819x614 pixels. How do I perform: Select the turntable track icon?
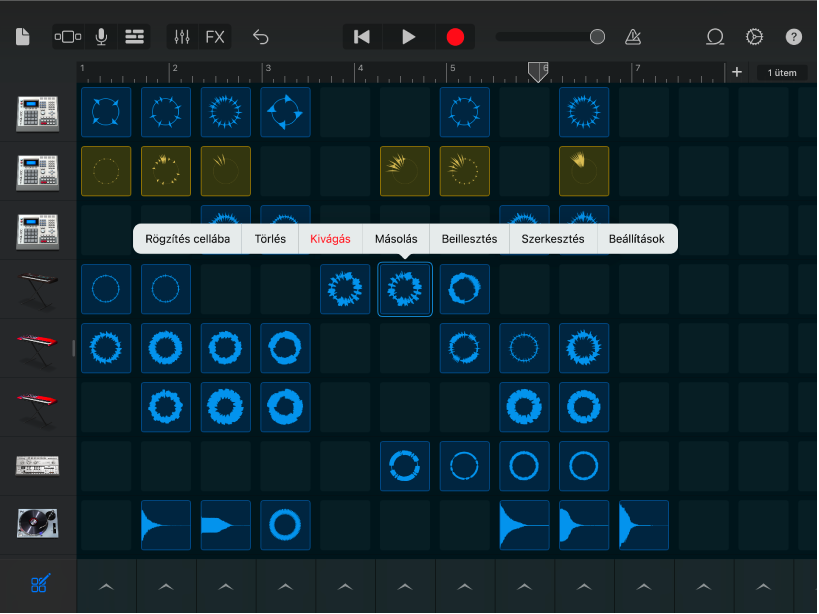tap(38, 525)
